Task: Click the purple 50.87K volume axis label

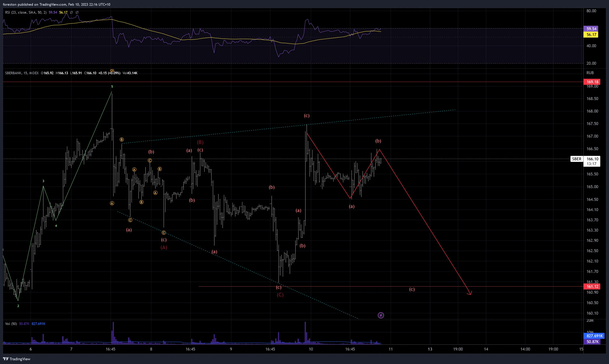Action: 592,342
